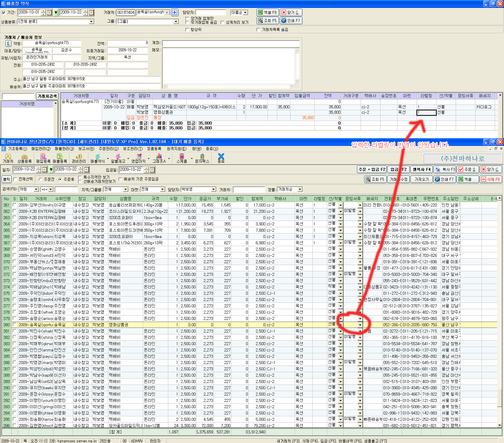Click the E button beside 약칭
Image resolution: width=504 pixels, height=443 pixels.
tap(8, 44)
